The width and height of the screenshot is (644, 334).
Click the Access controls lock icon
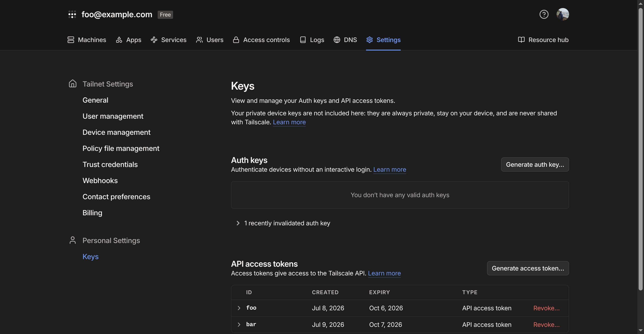[236, 40]
